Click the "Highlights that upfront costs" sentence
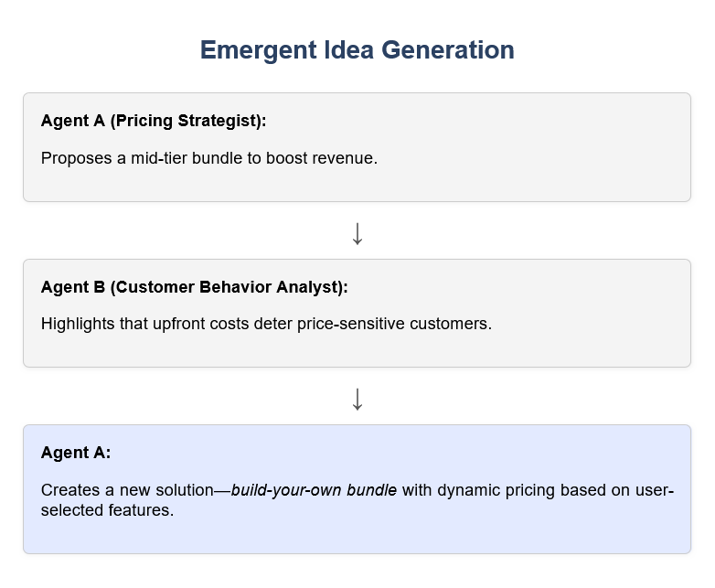Viewport: 715px width, 588px height. [267, 324]
